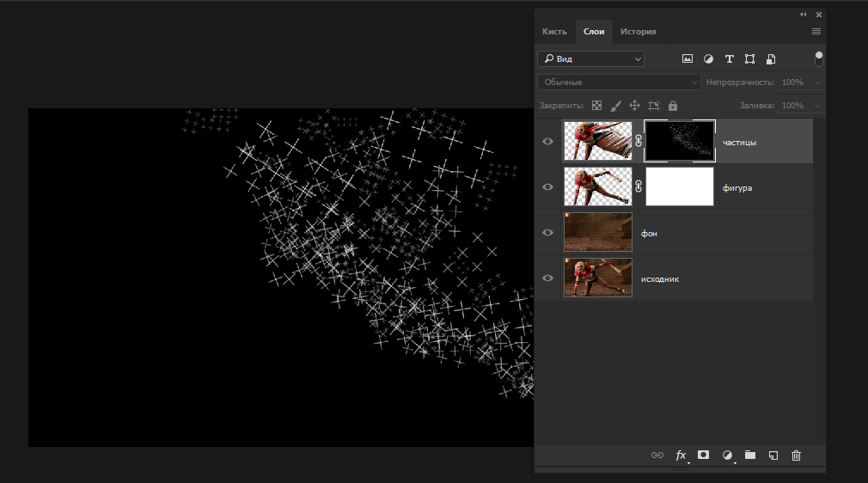Add a layer mask

click(703, 455)
